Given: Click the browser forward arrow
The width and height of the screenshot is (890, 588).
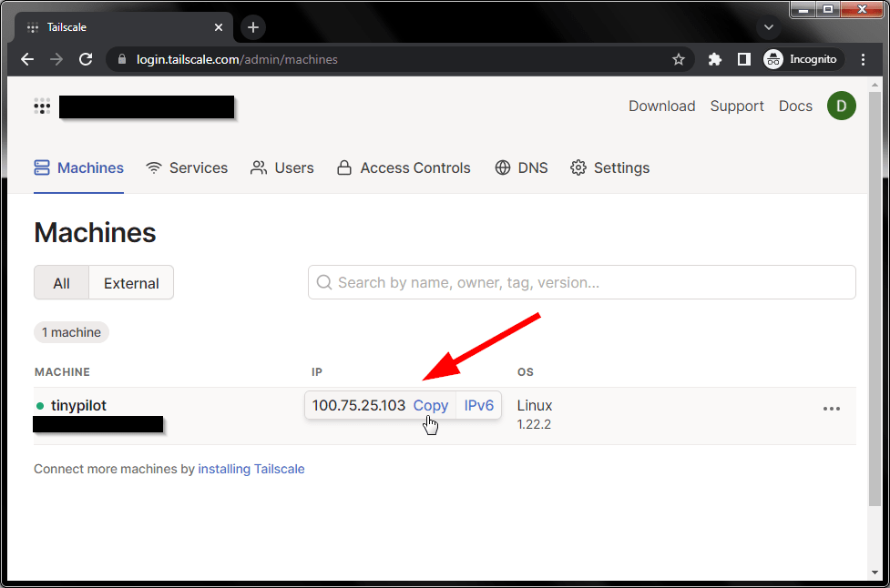Looking at the screenshot, I should pos(56,59).
